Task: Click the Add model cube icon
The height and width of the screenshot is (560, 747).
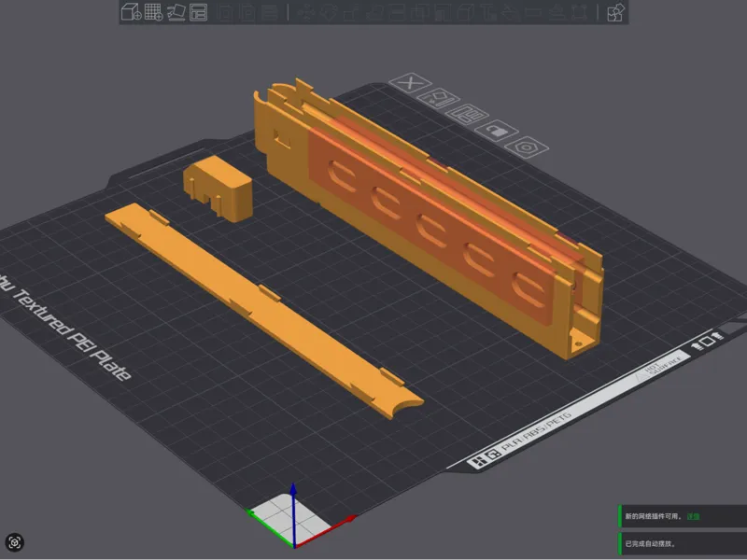Action: tap(131, 12)
